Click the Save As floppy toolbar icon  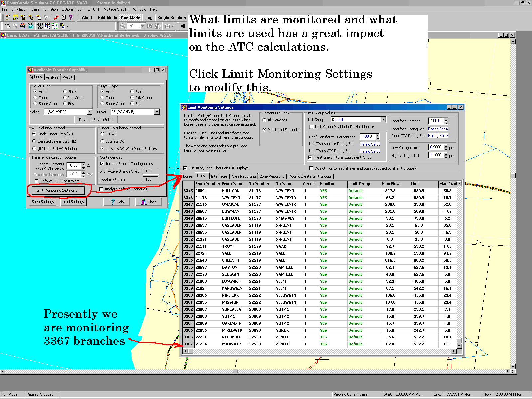coord(31,18)
